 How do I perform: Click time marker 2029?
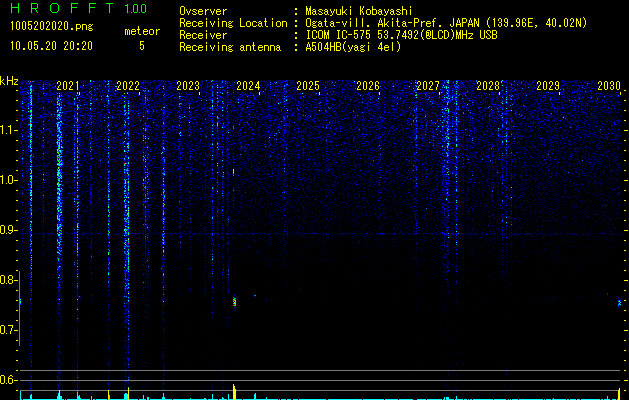(548, 86)
